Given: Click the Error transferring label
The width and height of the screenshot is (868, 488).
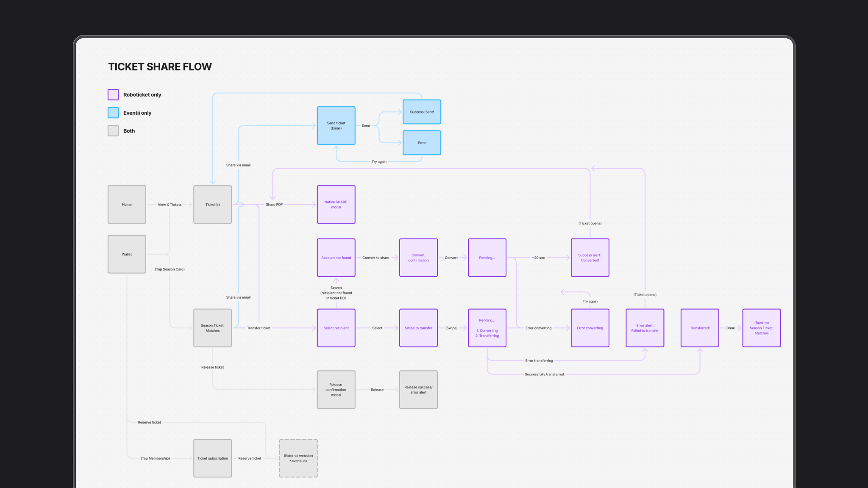Looking at the screenshot, I should (x=539, y=360).
